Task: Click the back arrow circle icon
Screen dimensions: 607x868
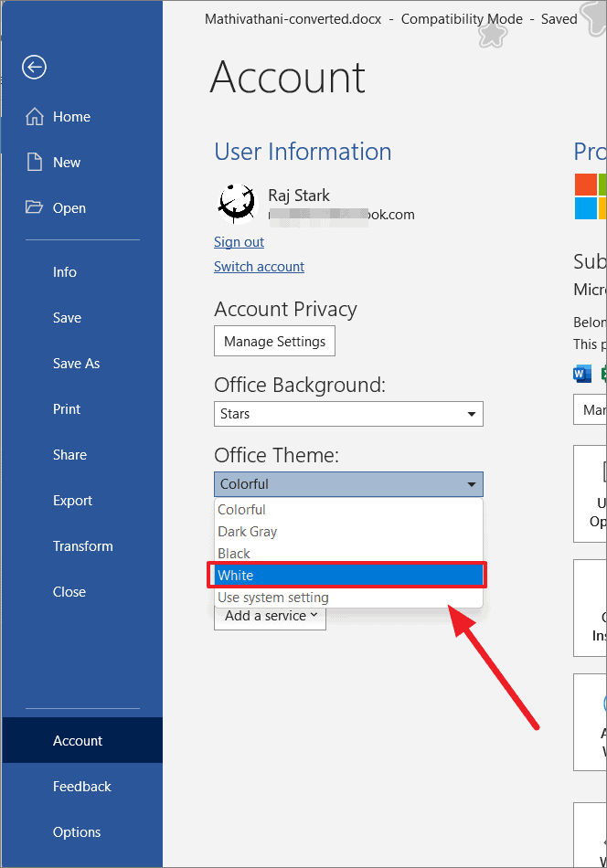Action: [34, 67]
